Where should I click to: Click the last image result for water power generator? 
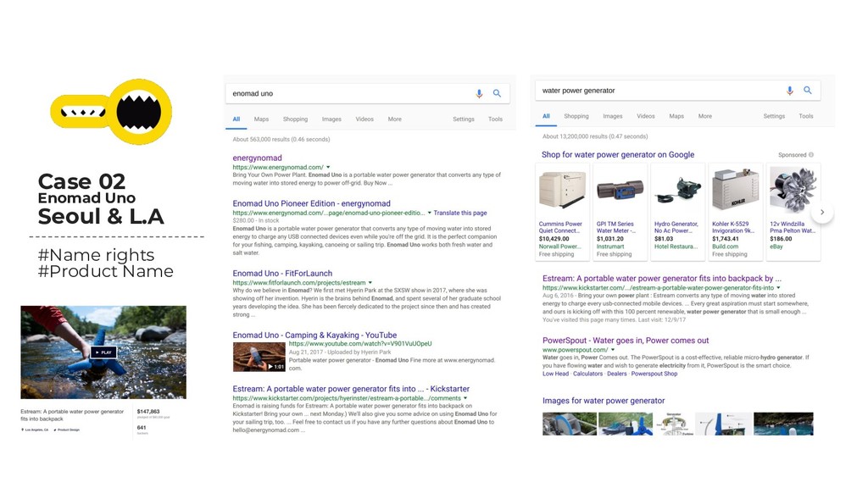pos(783,424)
